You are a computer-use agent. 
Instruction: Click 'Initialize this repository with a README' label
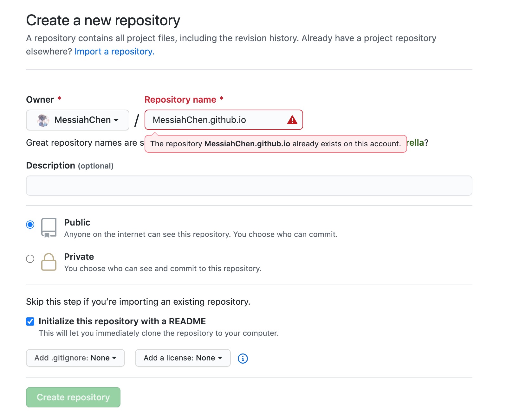pos(122,321)
